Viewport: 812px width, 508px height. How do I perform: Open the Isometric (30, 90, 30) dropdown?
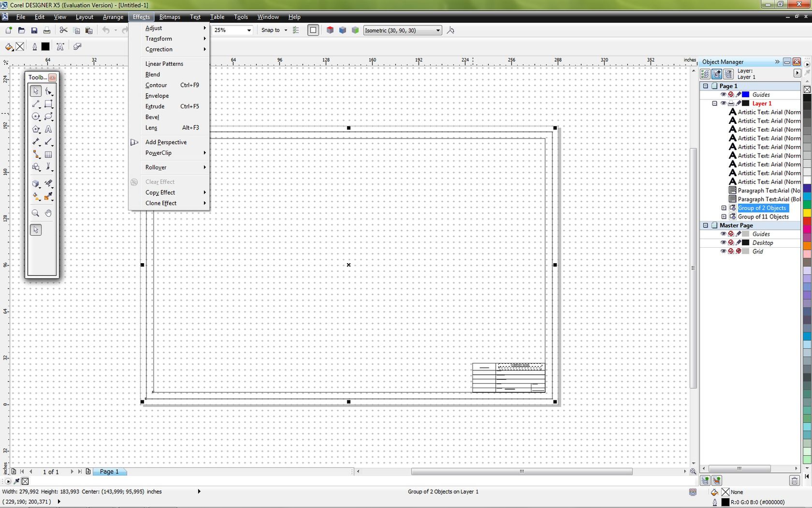pos(438,30)
